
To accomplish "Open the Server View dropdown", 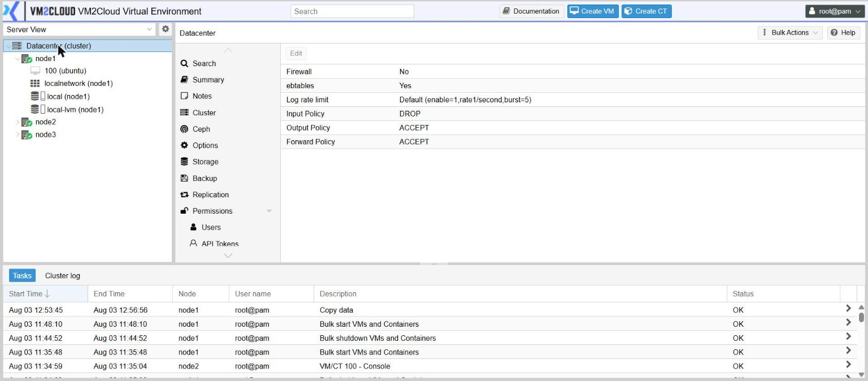I will pyautogui.click(x=149, y=29).
